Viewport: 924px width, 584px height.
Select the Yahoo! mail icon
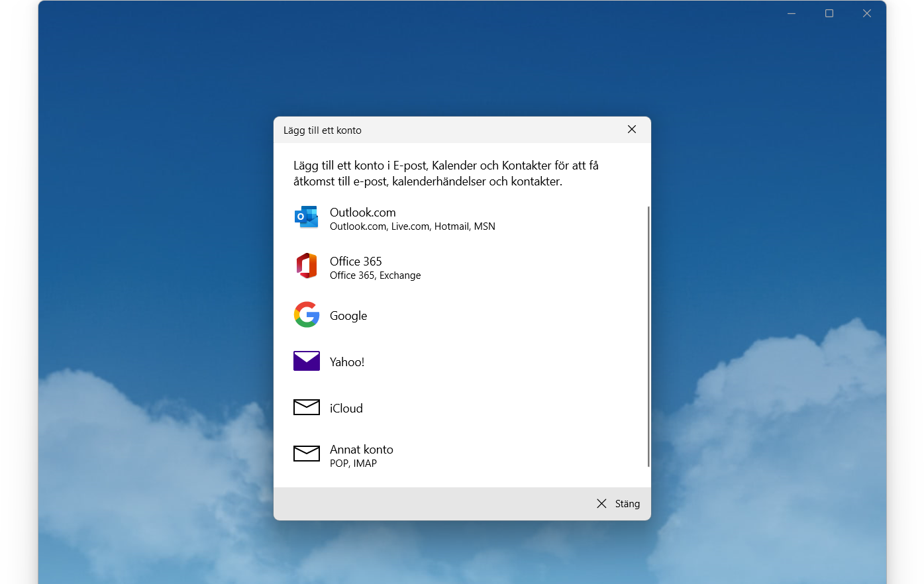click(306, 361)
